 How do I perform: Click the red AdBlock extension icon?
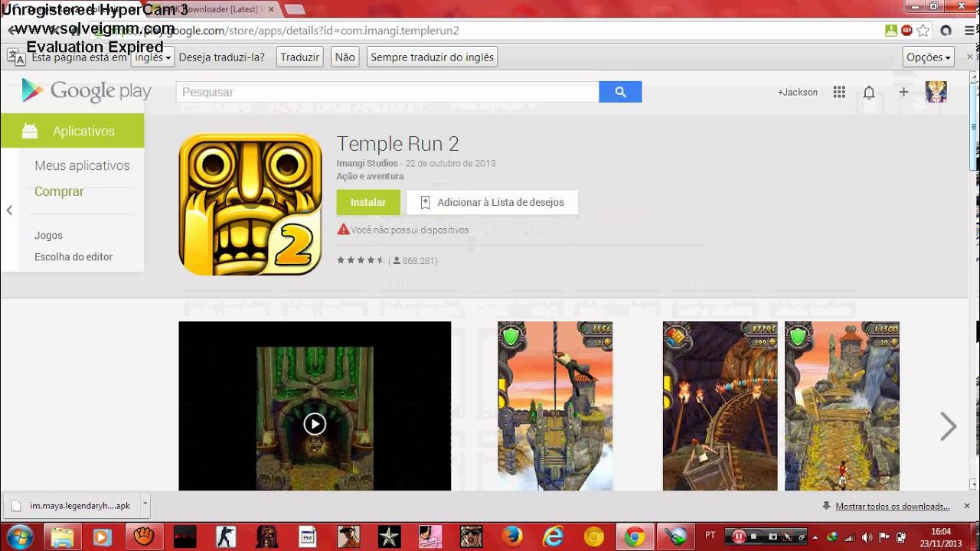[906, 31]
